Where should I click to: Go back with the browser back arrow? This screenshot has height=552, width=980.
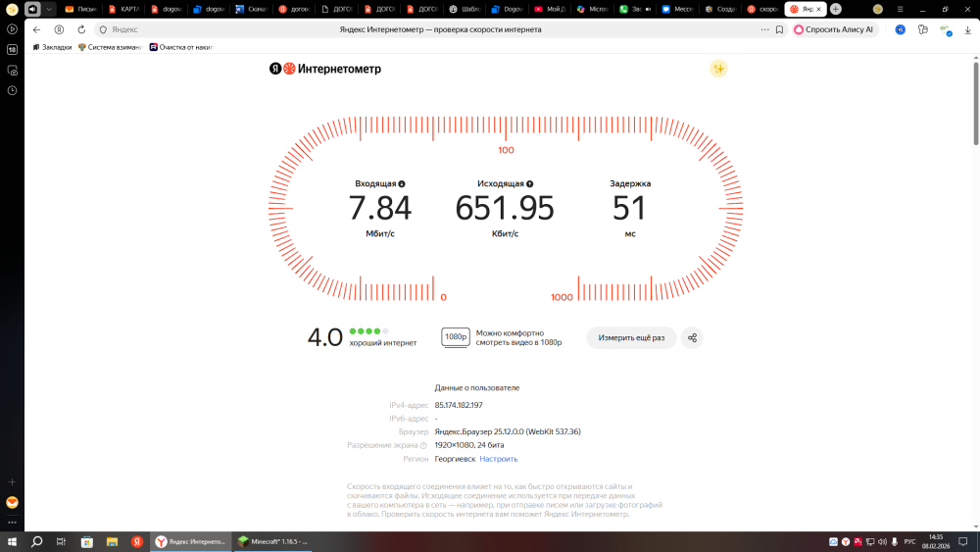[x=37, y=29]
